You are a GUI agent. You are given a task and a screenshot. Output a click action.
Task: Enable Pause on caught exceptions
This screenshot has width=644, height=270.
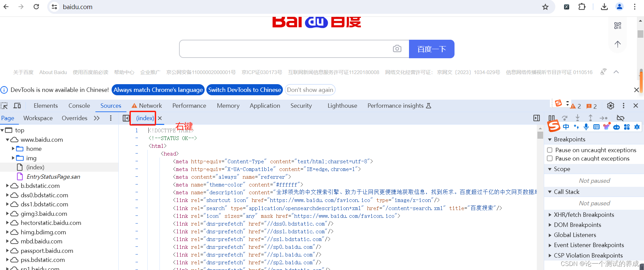pyautogui.click(x=550, y=158)
